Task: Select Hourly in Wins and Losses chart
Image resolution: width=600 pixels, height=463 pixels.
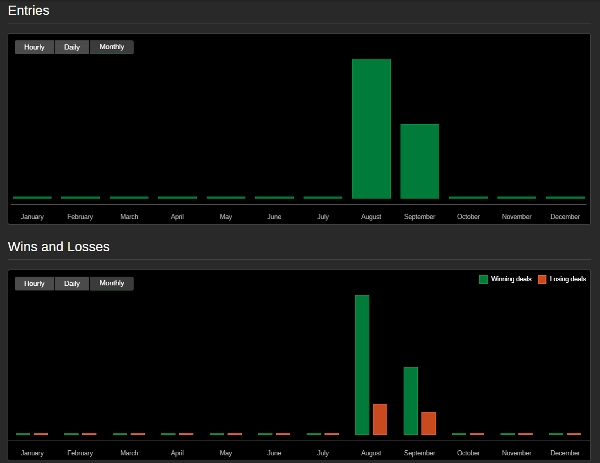Action: 34,284
